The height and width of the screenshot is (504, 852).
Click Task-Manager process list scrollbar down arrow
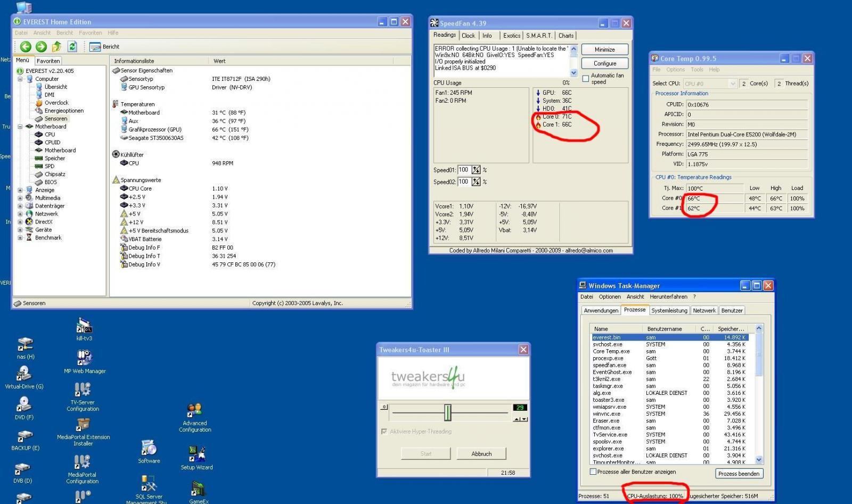[759, 460]
